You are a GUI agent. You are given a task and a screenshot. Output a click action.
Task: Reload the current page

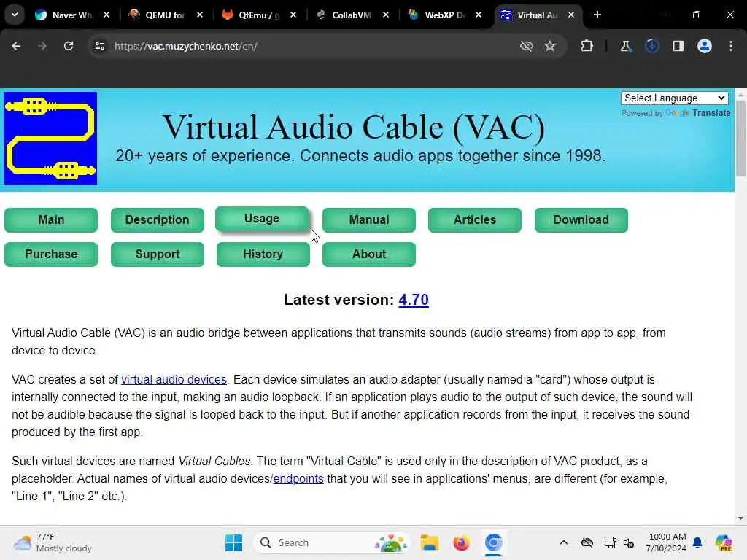(x=69, y=46)
